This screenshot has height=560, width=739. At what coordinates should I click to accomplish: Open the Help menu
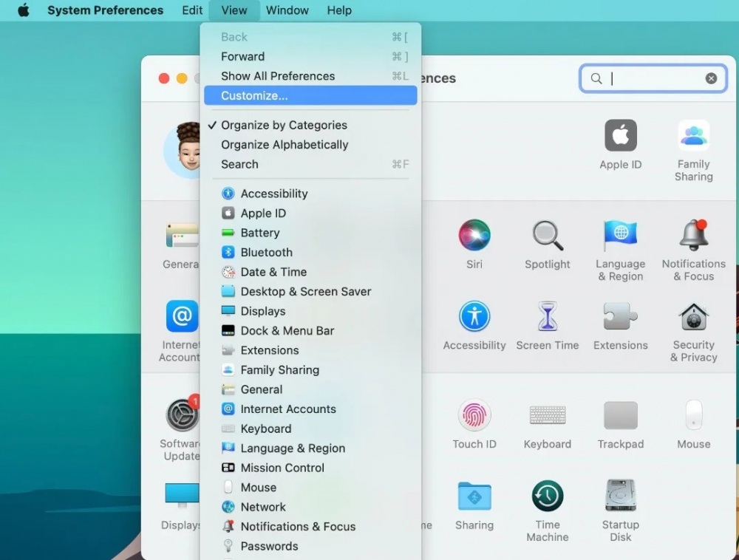tap(339, 10)
